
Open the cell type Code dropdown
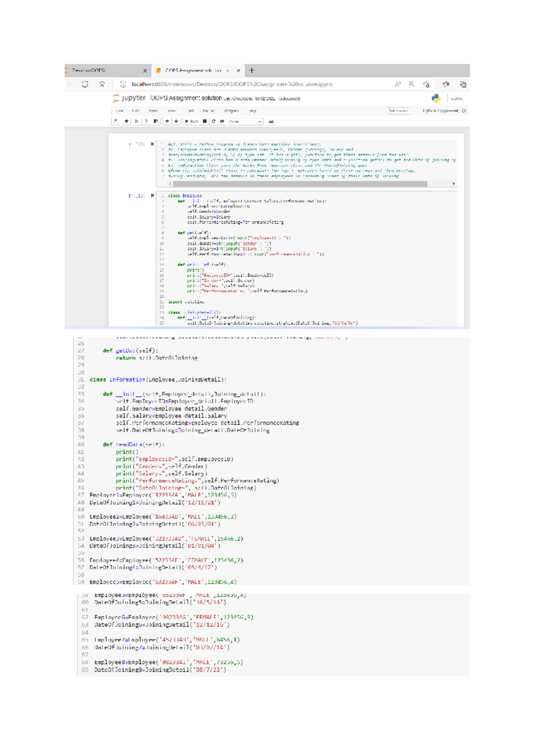coord(245,121)
